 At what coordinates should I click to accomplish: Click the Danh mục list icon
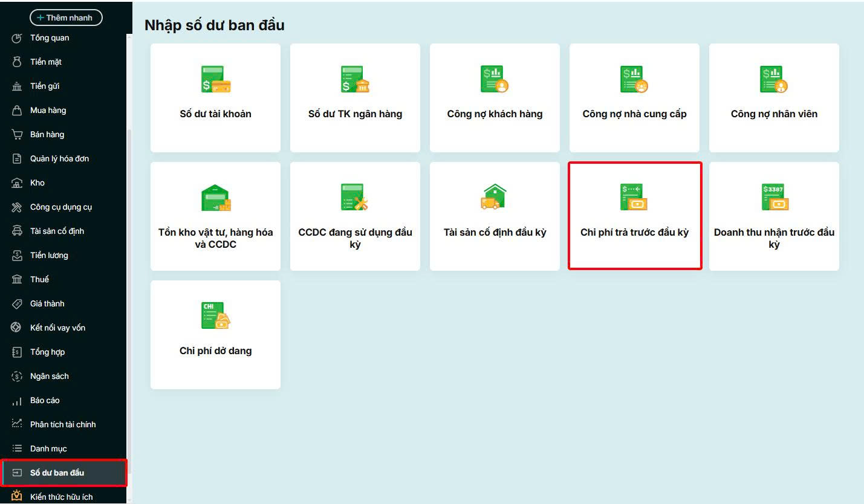(x=17, y=448)
